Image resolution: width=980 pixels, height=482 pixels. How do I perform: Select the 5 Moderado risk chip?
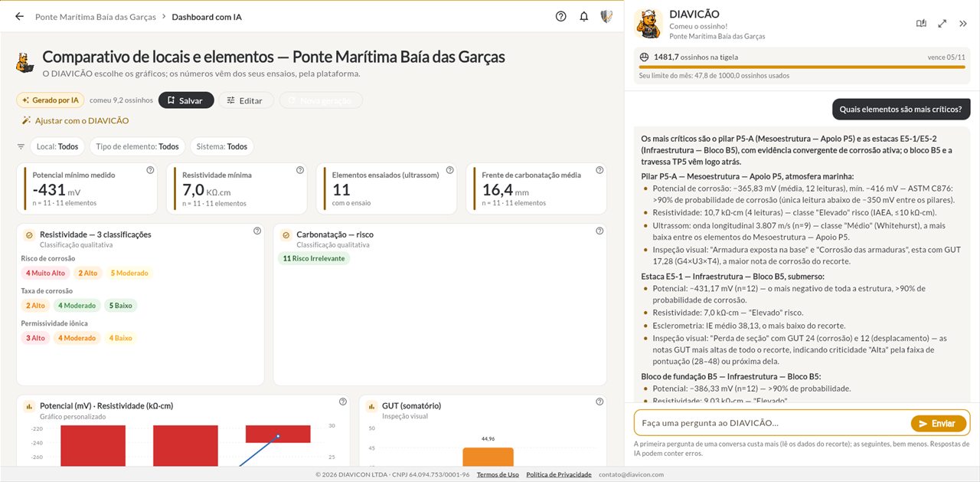pyautogui.click(x=129, y=273)
